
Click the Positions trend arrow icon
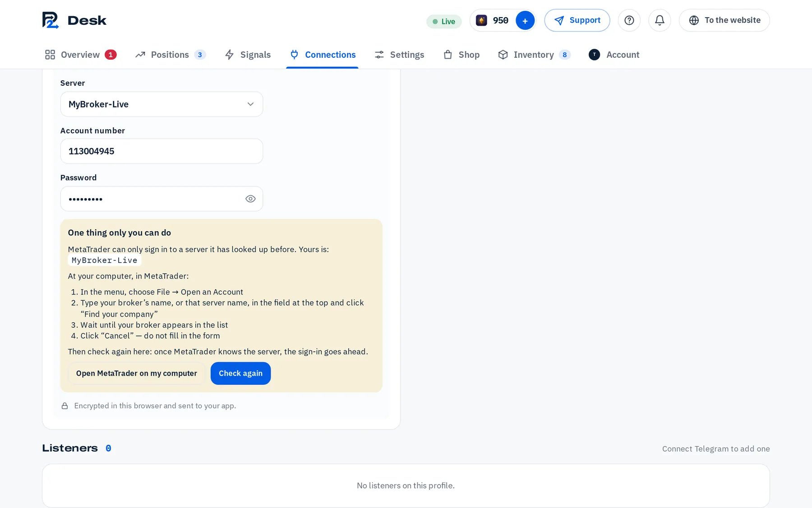pos(140,55)
